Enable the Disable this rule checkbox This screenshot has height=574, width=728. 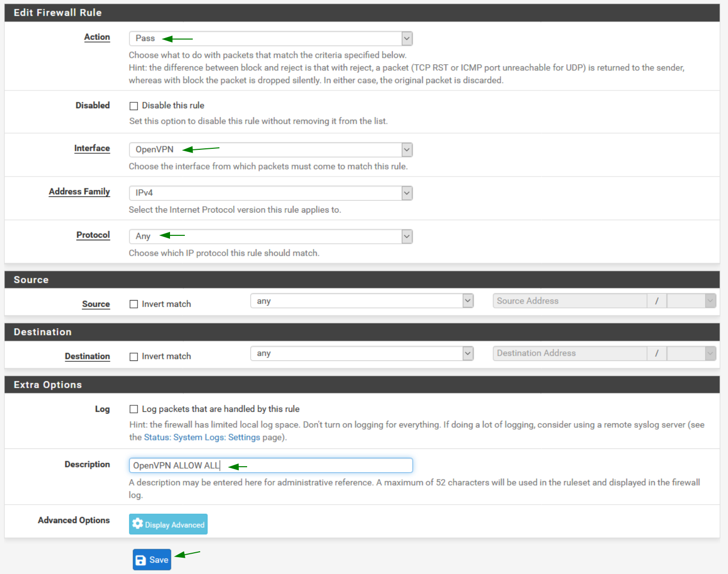(x=133, y=106)
